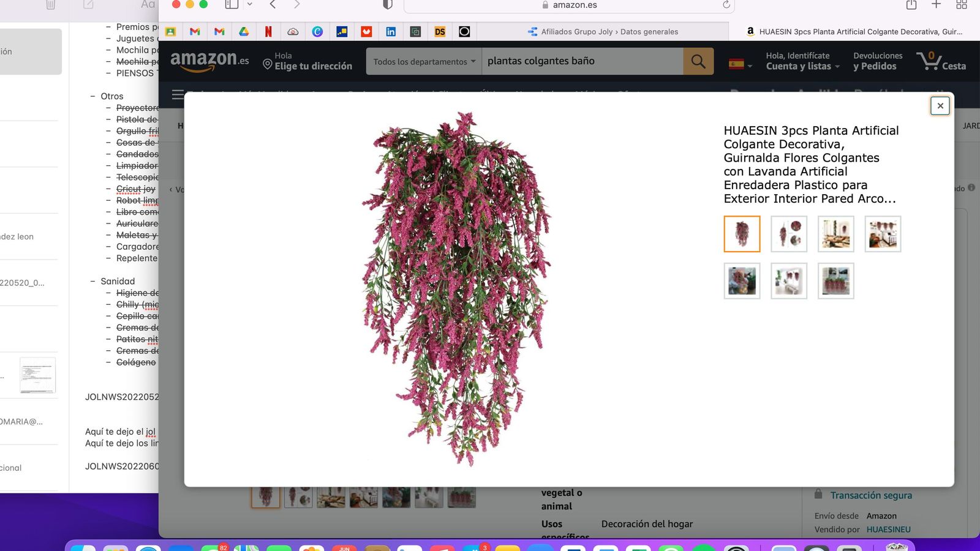Select the hanging lavender garland thumbnail
Screen dimensions: 980x551
coord(742,233)
